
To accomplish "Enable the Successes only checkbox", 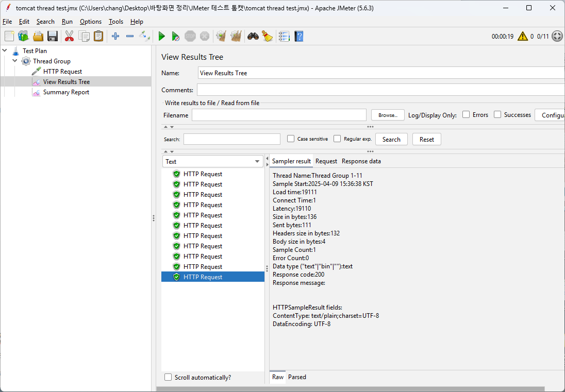I will [x=497, y=114].
